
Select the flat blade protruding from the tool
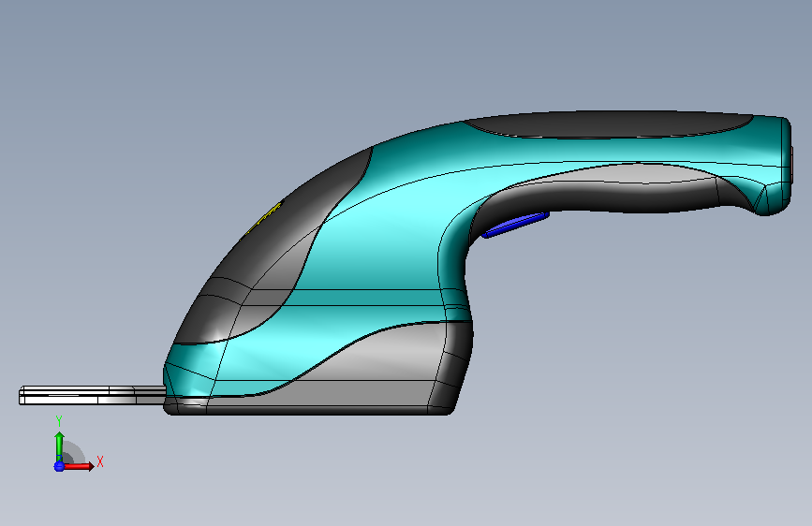[x=92, y=395]
